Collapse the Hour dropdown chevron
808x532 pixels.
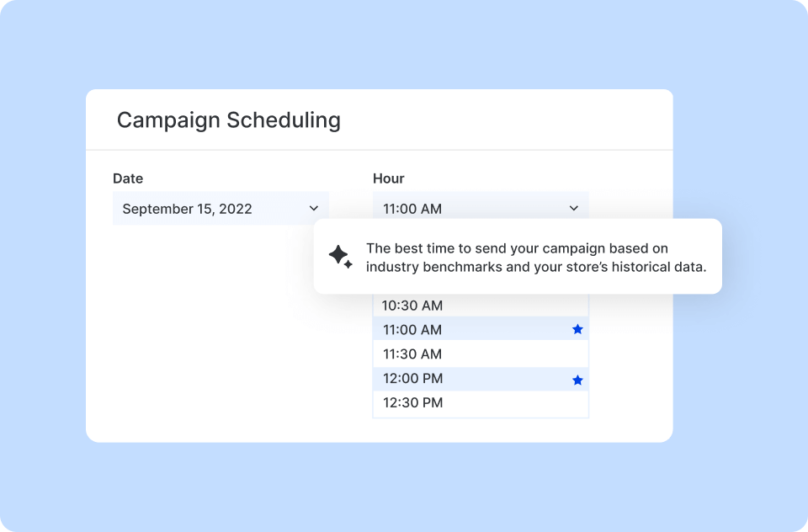tap(574, 209)
